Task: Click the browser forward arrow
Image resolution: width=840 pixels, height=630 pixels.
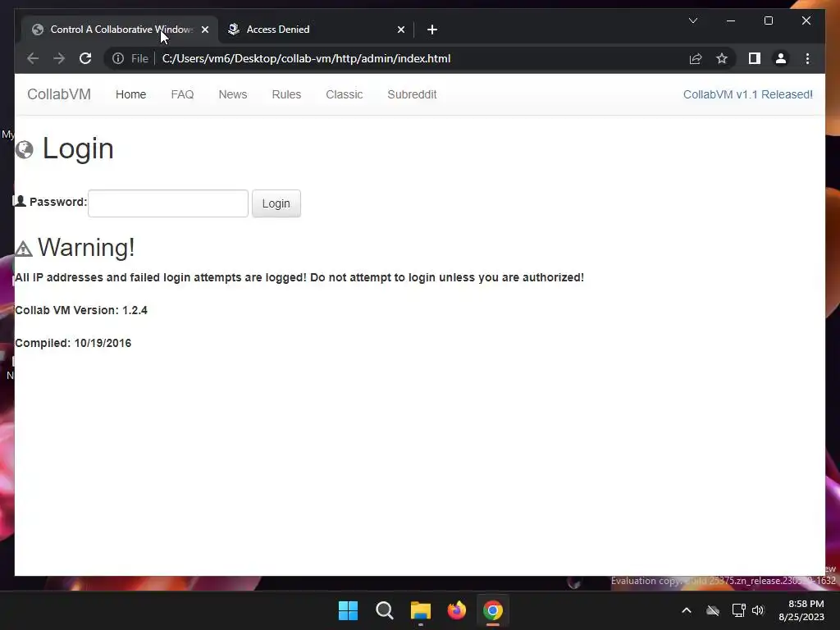Action: click(59, 58)
